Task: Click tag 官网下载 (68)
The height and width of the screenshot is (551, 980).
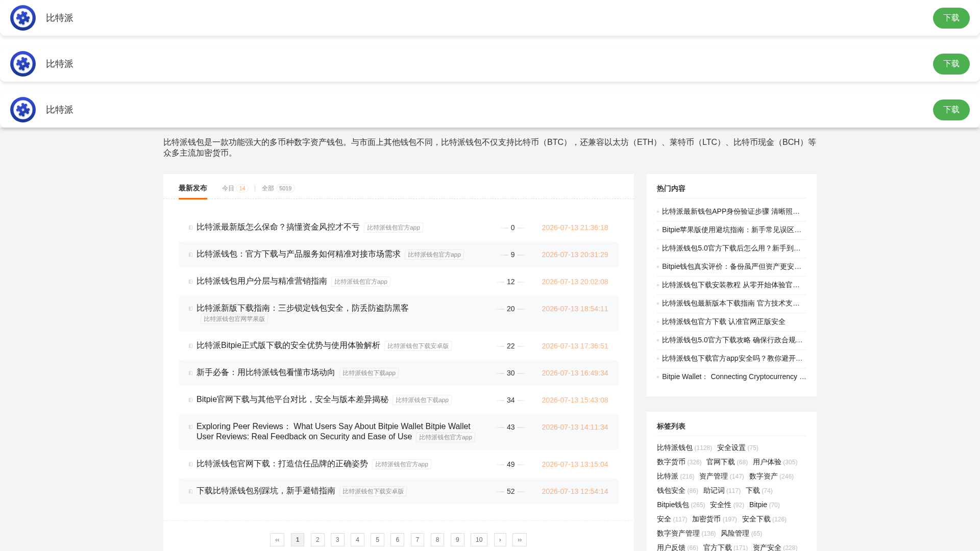Action: [x=727, y=462]
